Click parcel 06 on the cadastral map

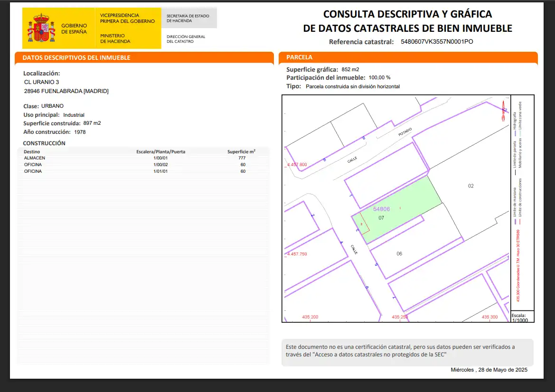[x=399, y=254]
